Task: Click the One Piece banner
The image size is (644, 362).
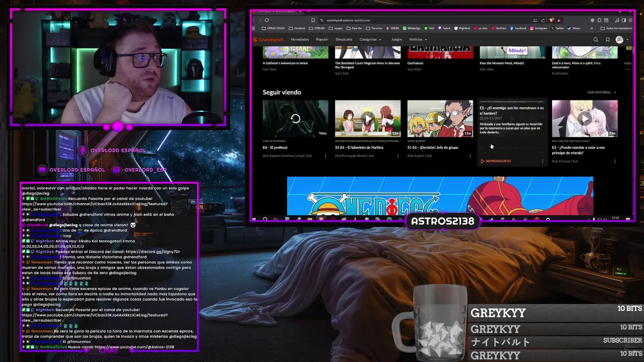Action: pyautogui.click(x=440, y=196)
